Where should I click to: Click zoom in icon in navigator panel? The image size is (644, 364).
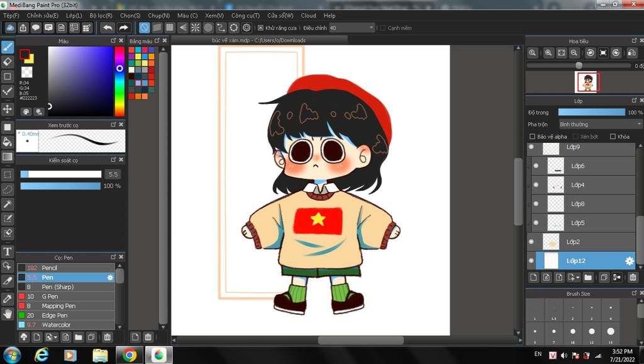click(x=548, y=53)
